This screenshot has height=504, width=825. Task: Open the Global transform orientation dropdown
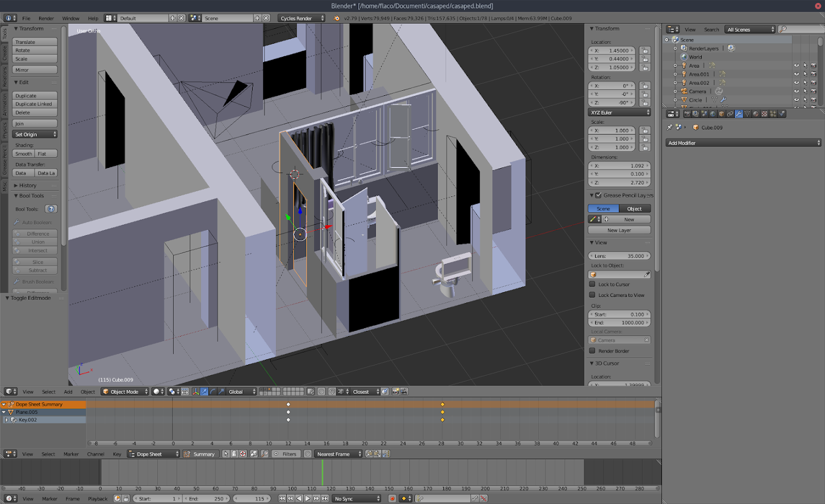click(242, 392)
